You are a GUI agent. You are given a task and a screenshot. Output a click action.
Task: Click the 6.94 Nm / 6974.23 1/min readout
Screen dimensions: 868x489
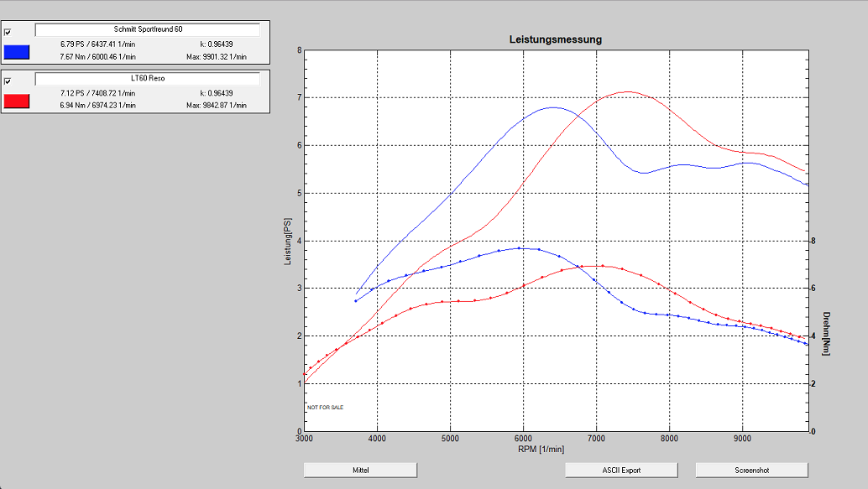(x=97, y=106)
